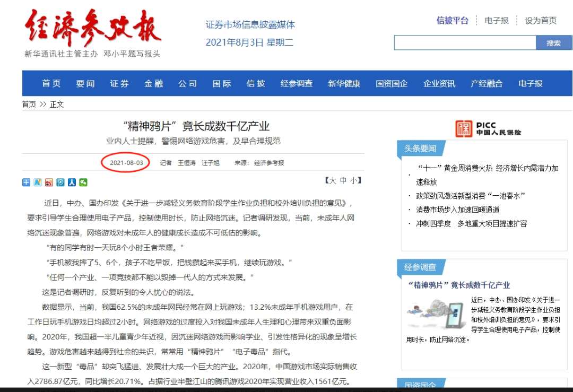Open the 经参调查 navigation tab
The image size is (573, 392).
pos(297,83)
